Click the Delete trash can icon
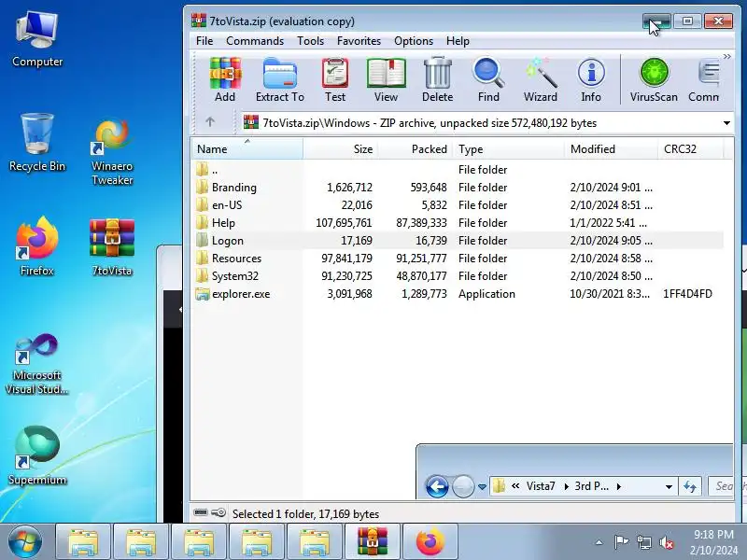This screenshot has width=747, height=560. (437, 79)
